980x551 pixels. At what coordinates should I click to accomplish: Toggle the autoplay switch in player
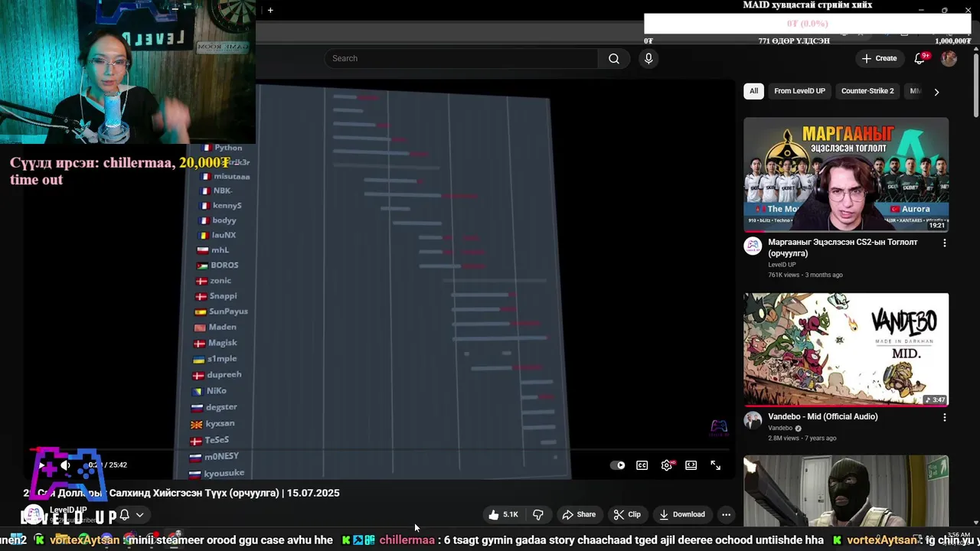618,465
